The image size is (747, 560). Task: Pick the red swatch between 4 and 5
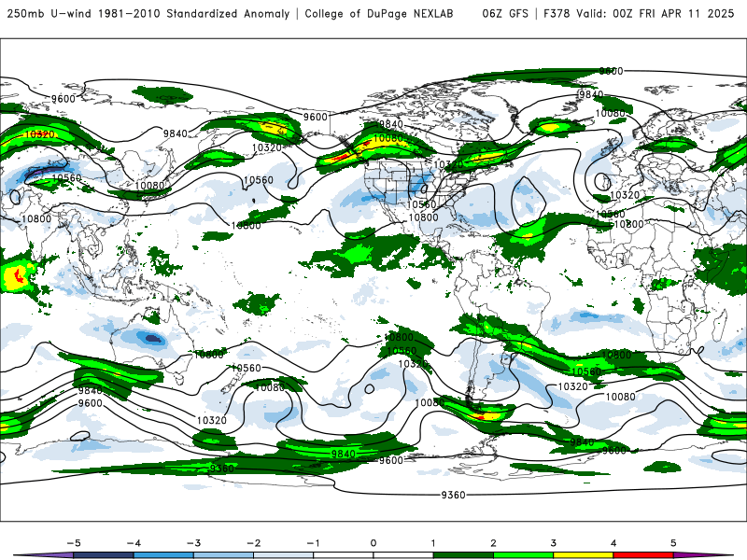[x=643, y=555]
